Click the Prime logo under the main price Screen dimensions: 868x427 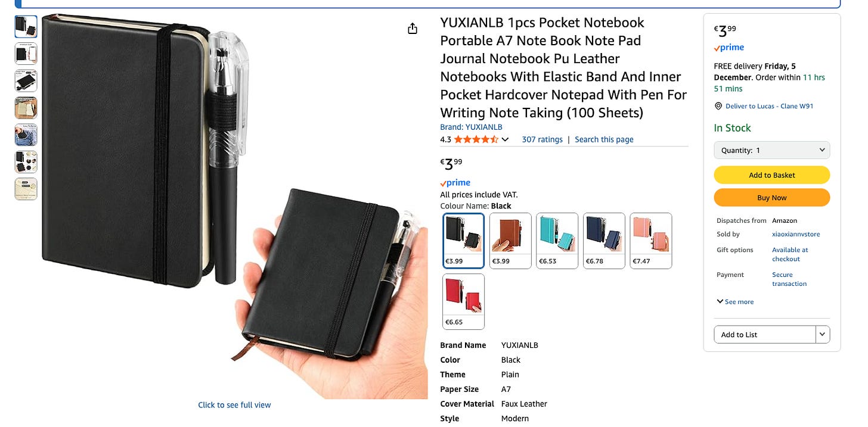pos(455,183)
